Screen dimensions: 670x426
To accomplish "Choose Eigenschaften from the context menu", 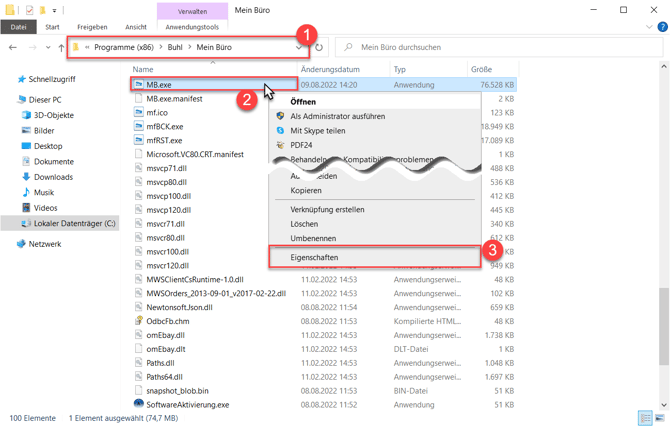I will 314,257.
